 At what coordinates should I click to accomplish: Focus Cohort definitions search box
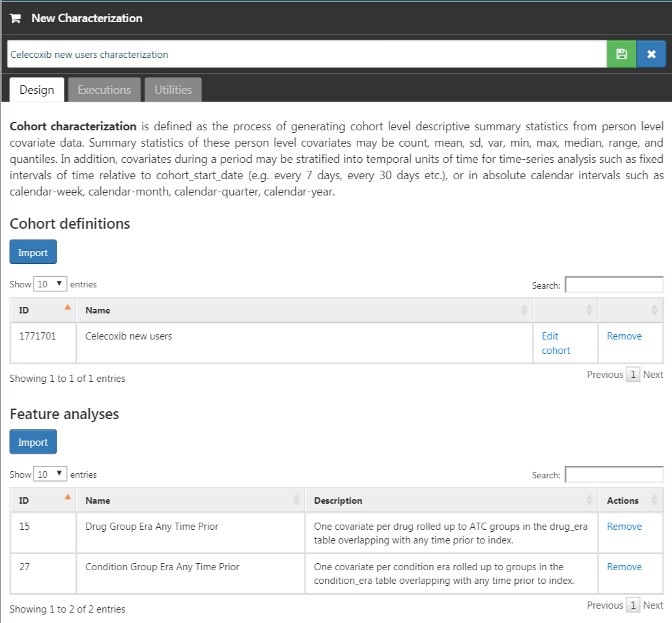(x=614, y=285)
